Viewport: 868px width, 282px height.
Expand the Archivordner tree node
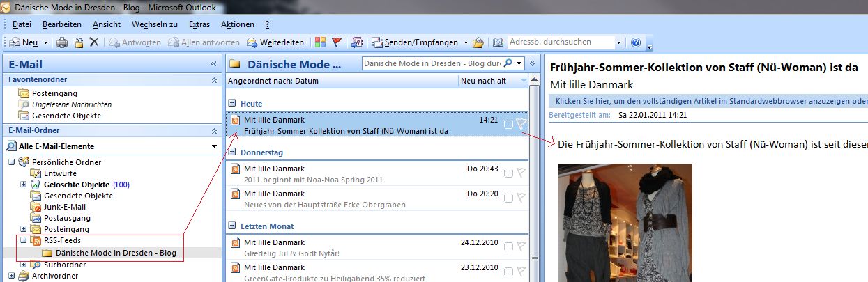pyautogui.click(x=13, y=276)
